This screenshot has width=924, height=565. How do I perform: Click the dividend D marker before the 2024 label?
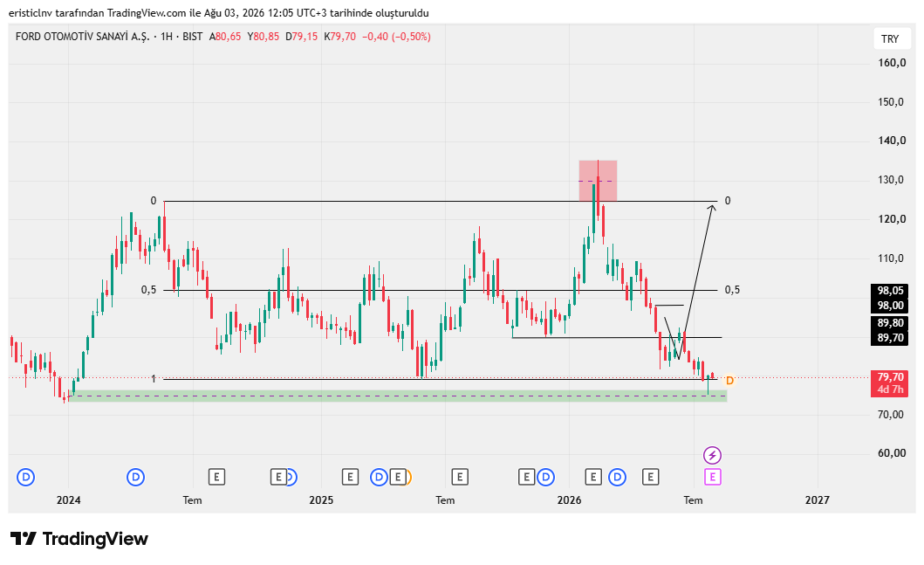point(26,477)
